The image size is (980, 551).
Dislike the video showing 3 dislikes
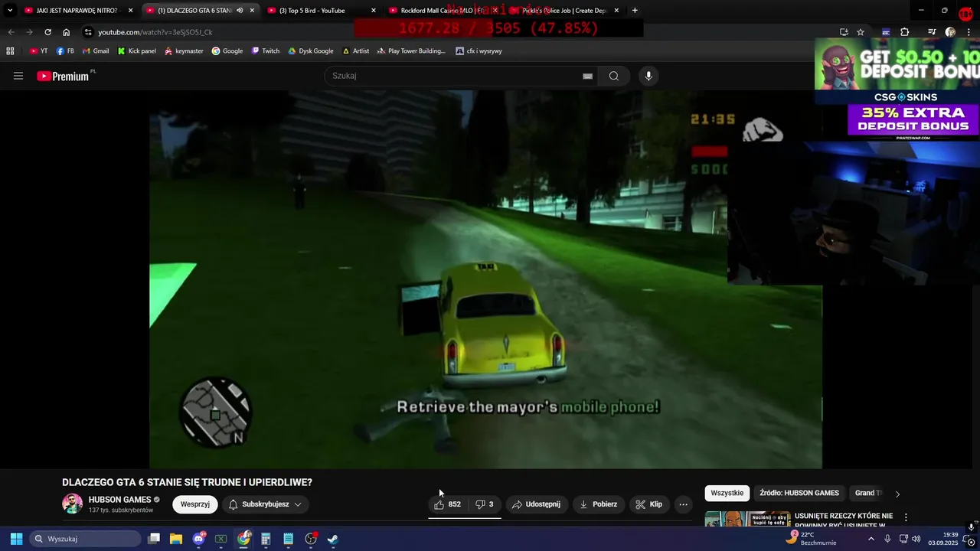485,504
